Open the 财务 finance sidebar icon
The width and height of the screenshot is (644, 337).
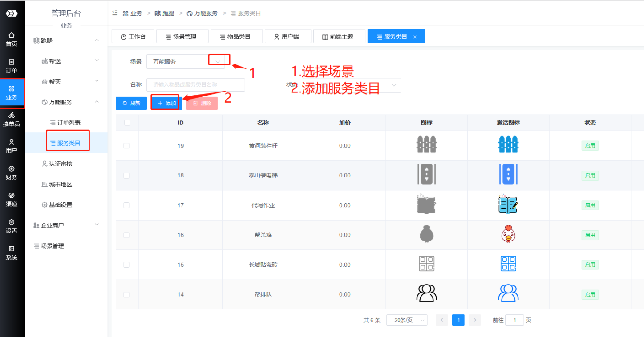(x=12, y=173)
